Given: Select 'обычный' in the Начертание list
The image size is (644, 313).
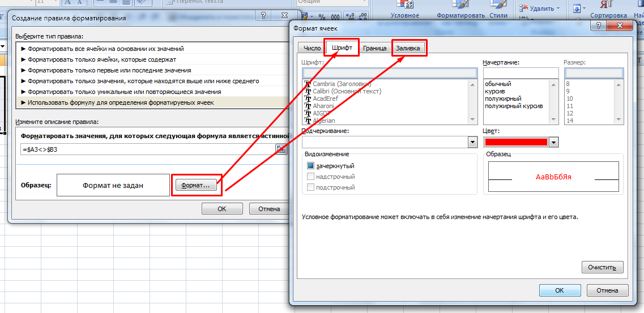Looking at the screenshot, I should coord(498,84).
